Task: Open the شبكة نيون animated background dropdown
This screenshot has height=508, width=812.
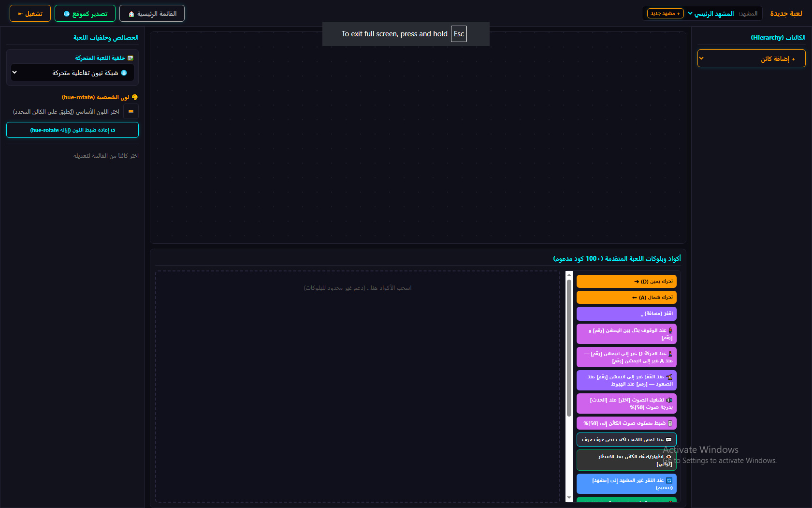Action: pos(72,73)
